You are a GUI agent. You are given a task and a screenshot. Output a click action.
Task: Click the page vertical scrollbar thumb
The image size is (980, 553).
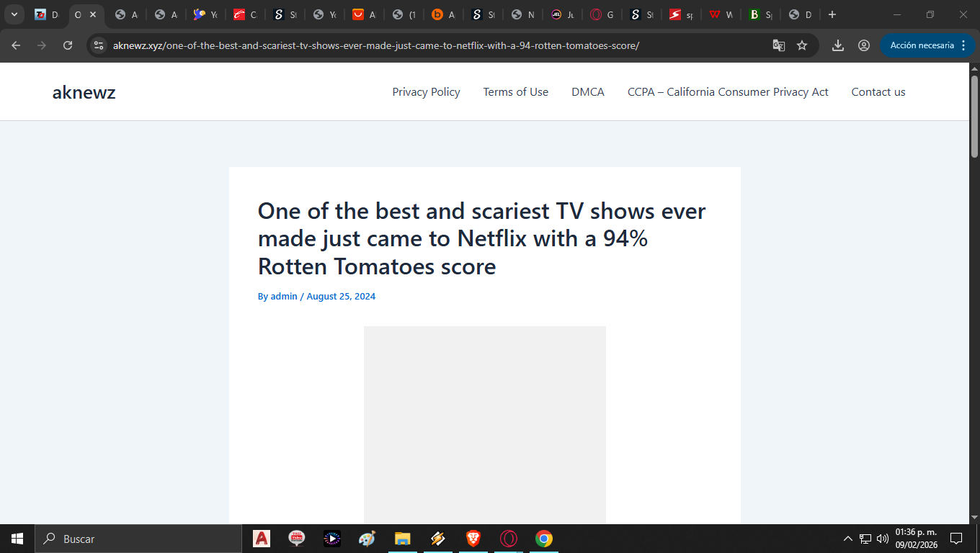pyautogui.click(x=974, y=115)
